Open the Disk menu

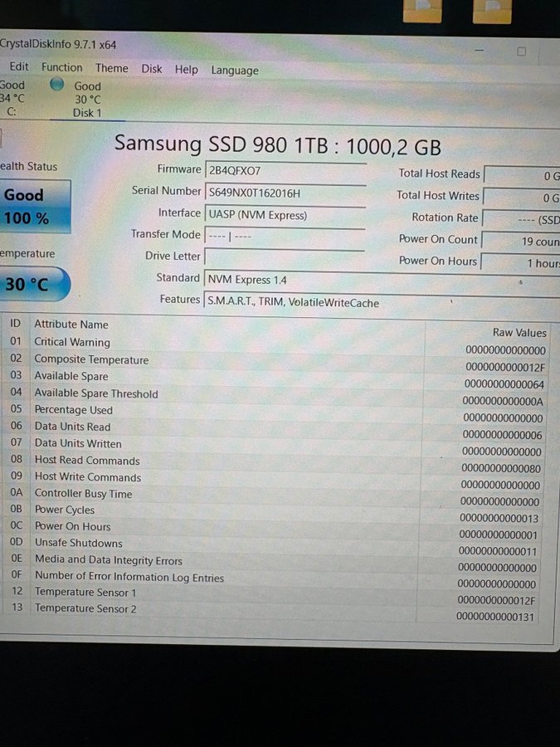pos(152,69)
